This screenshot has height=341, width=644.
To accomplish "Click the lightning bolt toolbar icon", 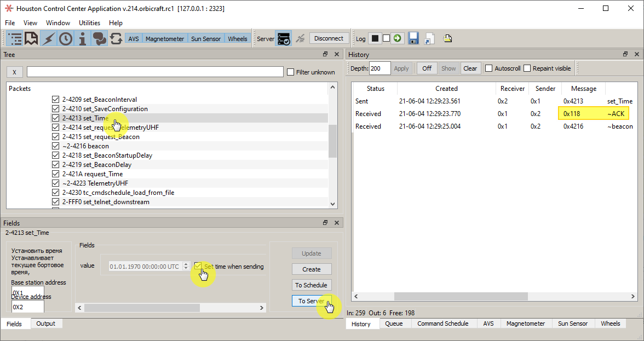I will pos(49,38).
